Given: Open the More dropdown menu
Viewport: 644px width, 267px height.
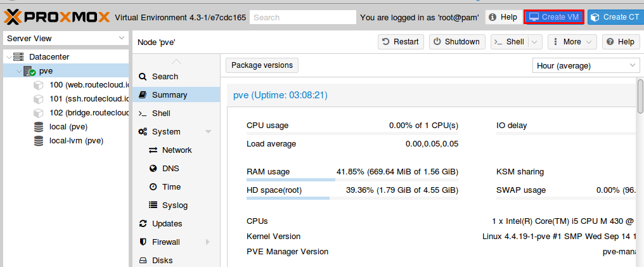Looking at the screenshot, I should [572, 42].
